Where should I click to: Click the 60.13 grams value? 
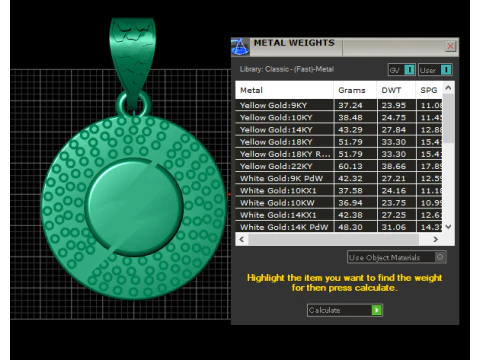pos(350,166)
